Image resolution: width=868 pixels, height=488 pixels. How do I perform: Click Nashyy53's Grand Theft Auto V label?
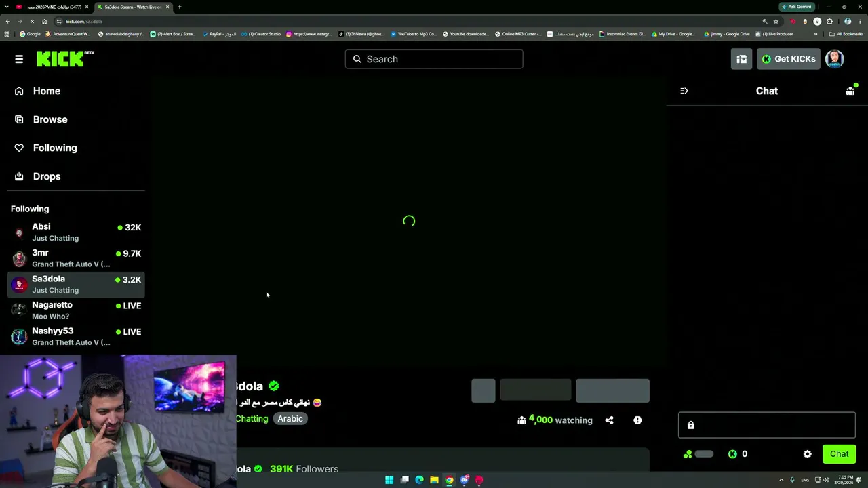71,342
